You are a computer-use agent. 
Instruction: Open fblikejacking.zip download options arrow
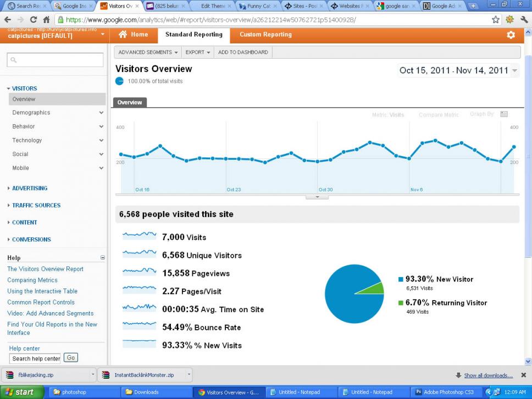pos(93,375)
